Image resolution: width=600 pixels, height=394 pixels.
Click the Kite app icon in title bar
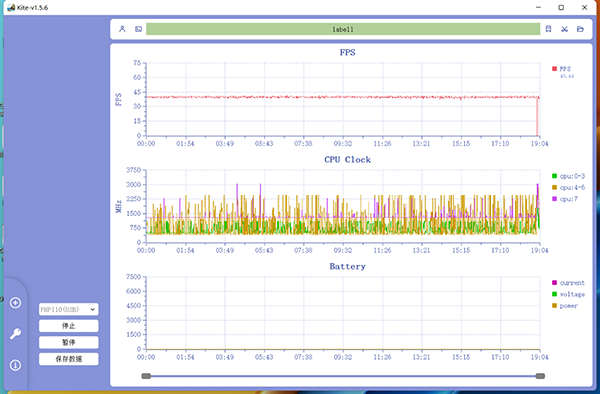pos(11,8)
